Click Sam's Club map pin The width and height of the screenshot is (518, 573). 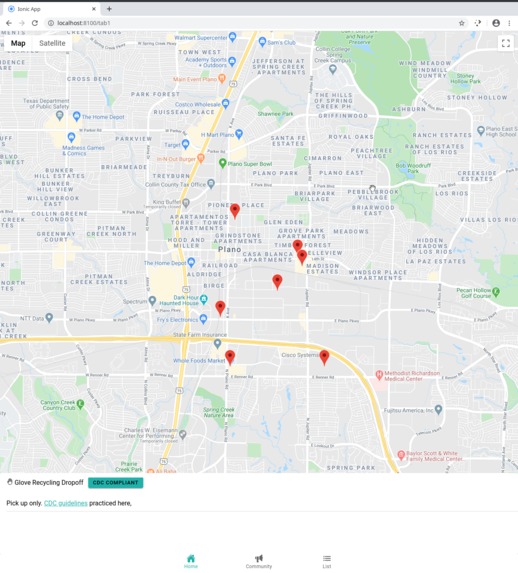point(262,42)
